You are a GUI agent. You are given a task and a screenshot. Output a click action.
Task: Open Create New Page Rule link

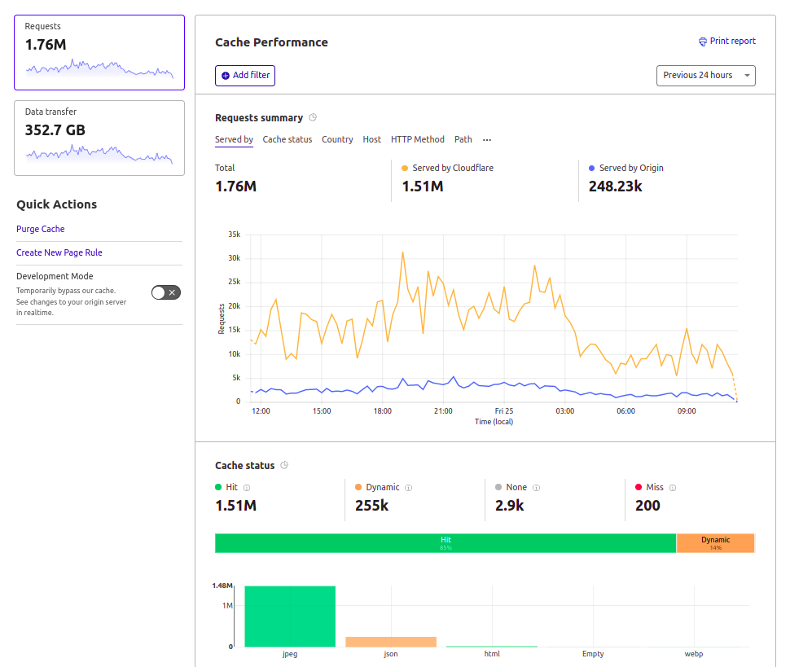click(59, 253)
